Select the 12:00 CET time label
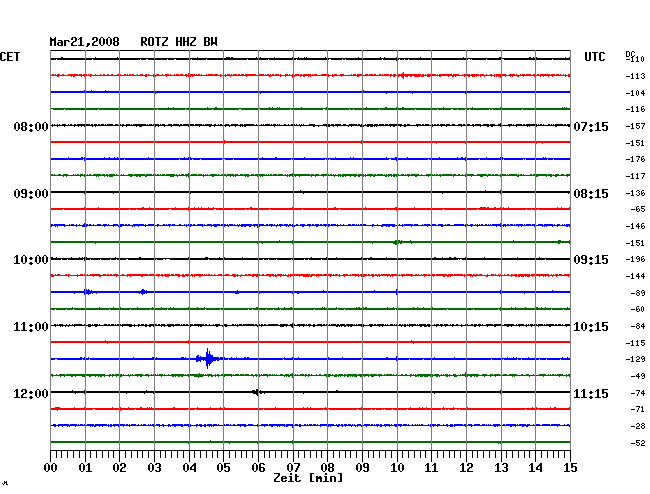Screen dimensions: 650x494 coord(31,393)
